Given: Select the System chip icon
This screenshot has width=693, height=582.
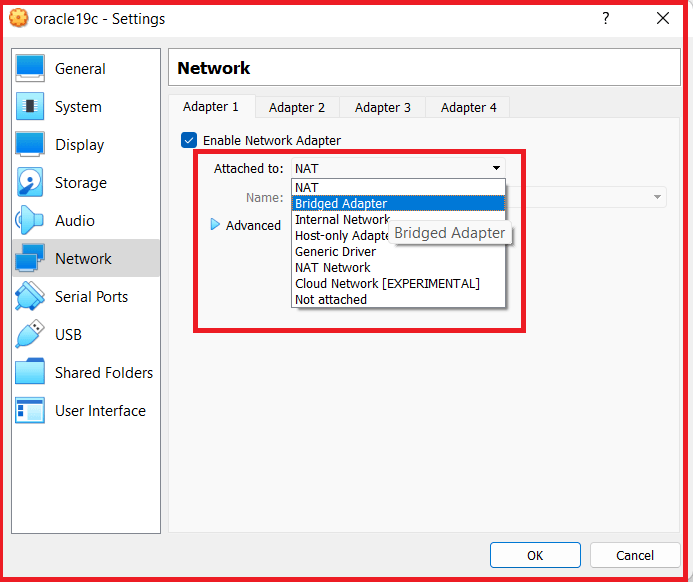Looking at the screenshot, I should tap(30, 107).
